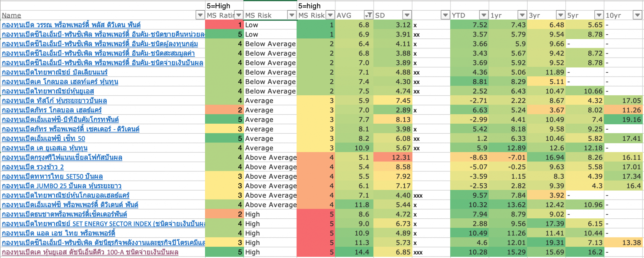644x258 pixels.
Task: Open link กองทุนเปิด รวงข้าว 2
Action: click(x=33, y=167)
